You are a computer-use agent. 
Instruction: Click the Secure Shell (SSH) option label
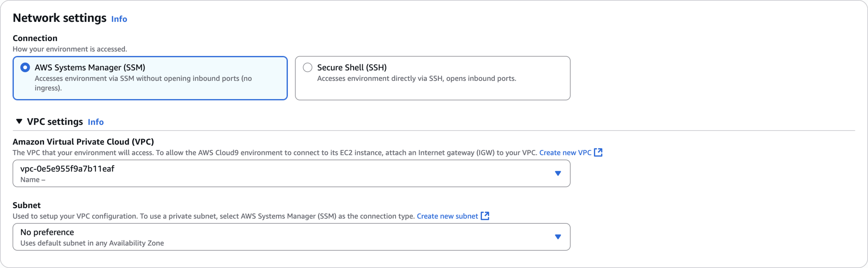click(352, 67)
